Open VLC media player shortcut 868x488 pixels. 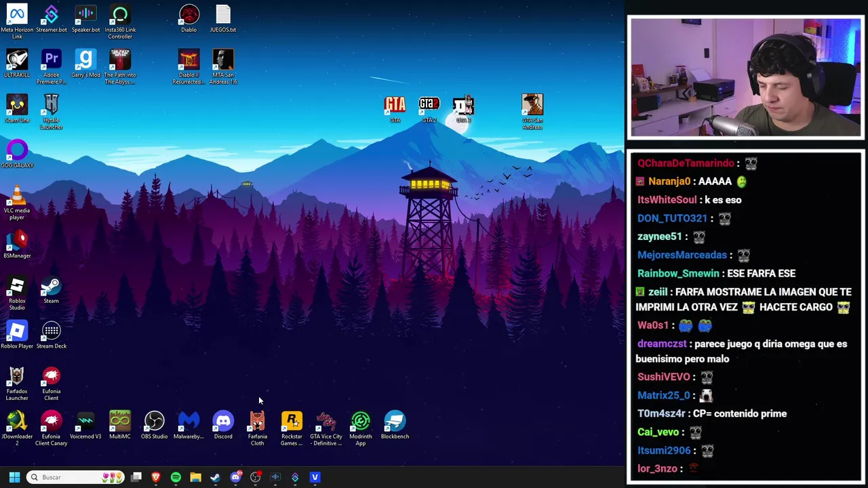17,202
